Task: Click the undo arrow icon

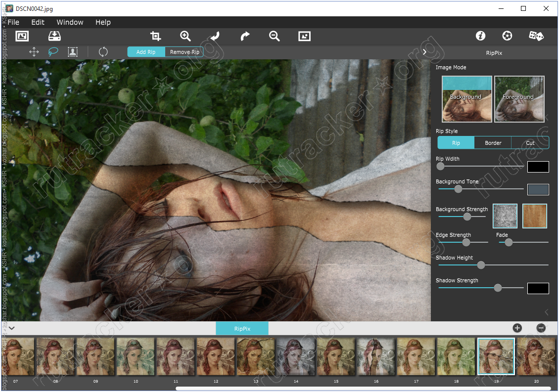Action: point(215,36)
